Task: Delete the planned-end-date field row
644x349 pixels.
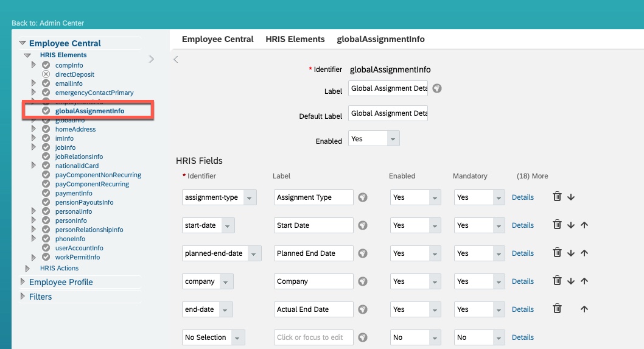Action: [557, 252]
